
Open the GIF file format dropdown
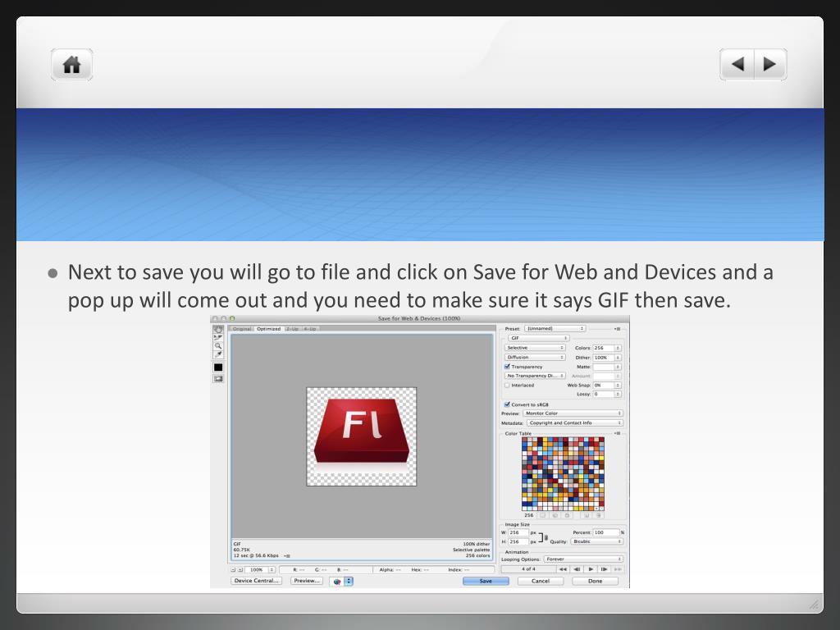point(538,338)
